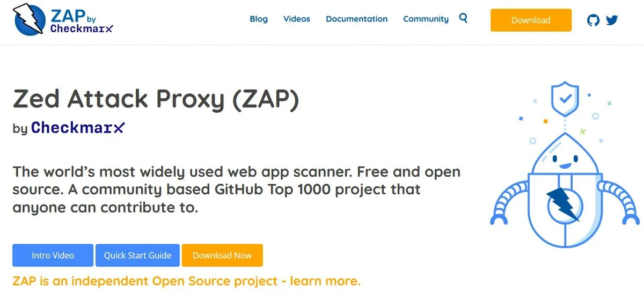The width and height of the screenshot is (644, 306).
Task: Click the Checkmarx text in the header logo
Action: 82,30
